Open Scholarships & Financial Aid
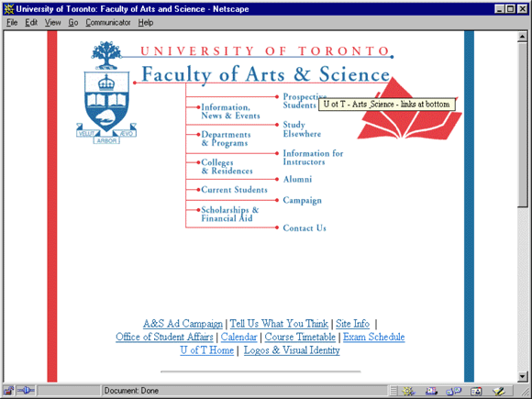 229,214
